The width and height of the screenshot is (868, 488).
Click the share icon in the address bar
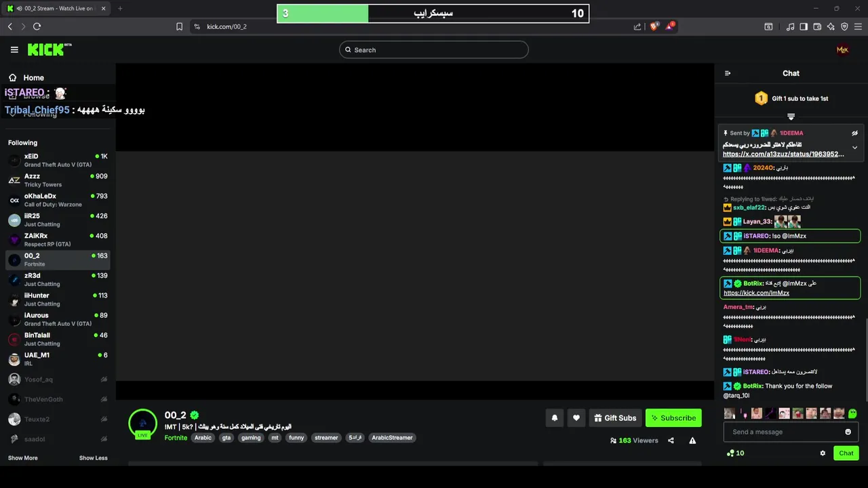click(x=637, y=26)
